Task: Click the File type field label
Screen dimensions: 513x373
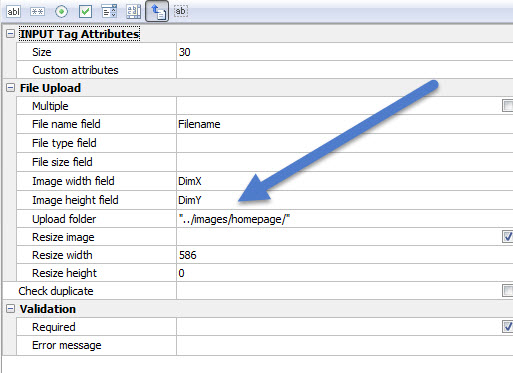Action: (x=64, y=143)
